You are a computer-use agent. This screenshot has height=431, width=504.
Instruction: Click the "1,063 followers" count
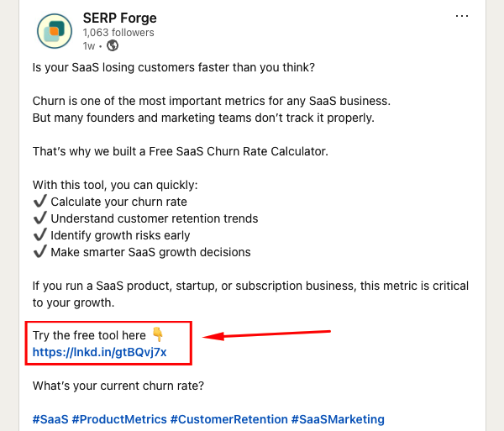118,33
